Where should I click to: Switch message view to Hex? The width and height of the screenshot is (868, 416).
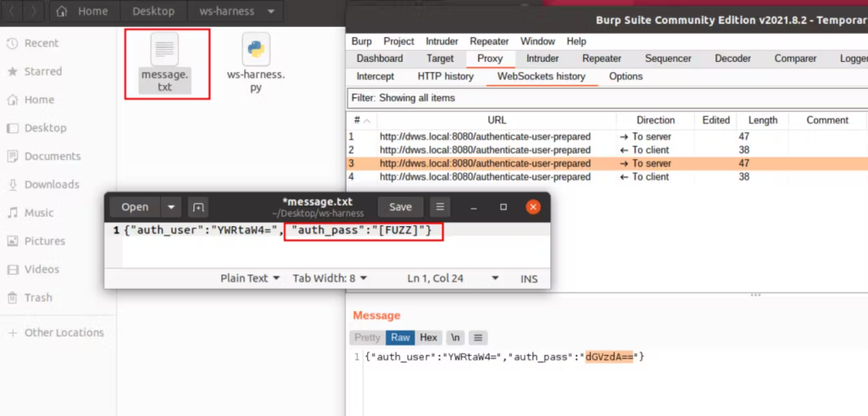[x=428, y=337]
